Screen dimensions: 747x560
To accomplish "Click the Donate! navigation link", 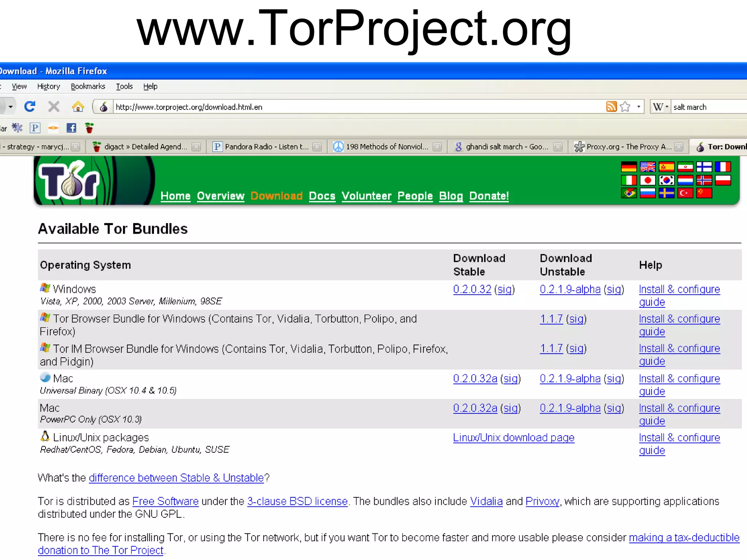I will 489,196.
